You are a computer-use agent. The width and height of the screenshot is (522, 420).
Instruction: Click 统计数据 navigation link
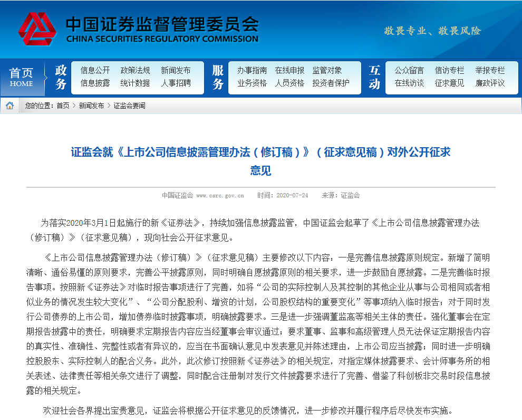(135, 83)
